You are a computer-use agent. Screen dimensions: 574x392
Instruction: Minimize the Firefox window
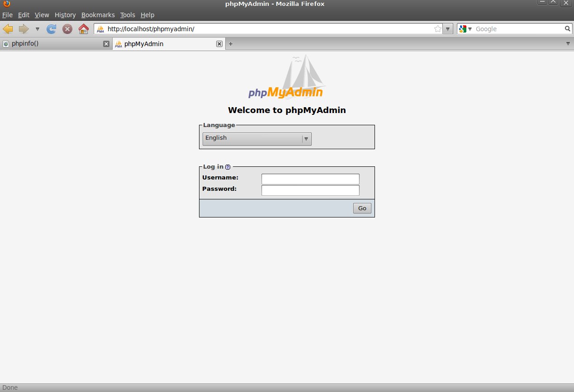pyautogui.click(x=542, y=3)
